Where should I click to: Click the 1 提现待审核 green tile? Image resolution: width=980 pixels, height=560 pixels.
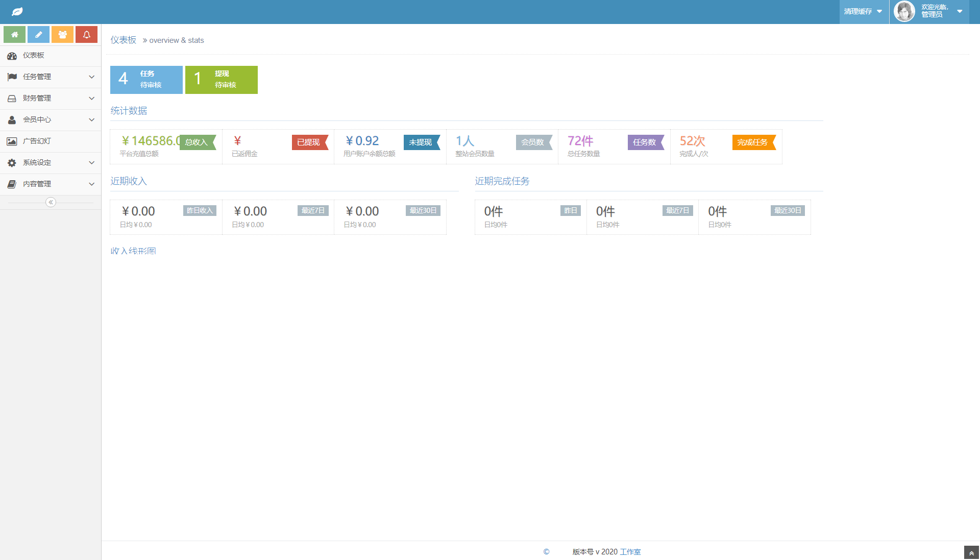coord(222,80)
